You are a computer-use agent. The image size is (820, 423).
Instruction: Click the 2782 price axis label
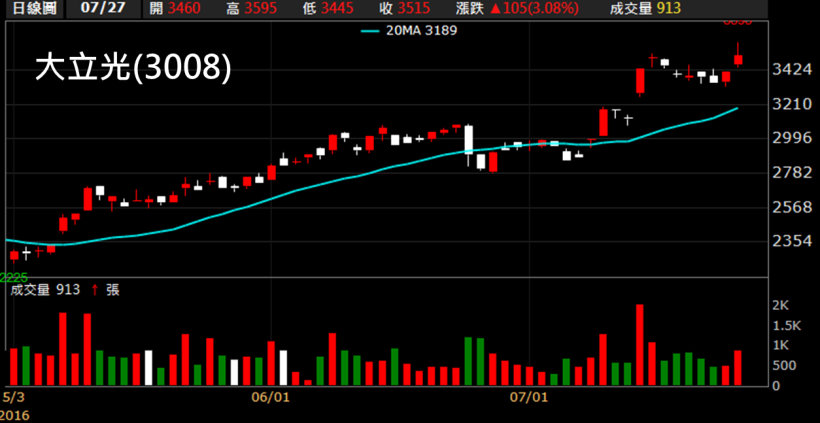[794, 173]
